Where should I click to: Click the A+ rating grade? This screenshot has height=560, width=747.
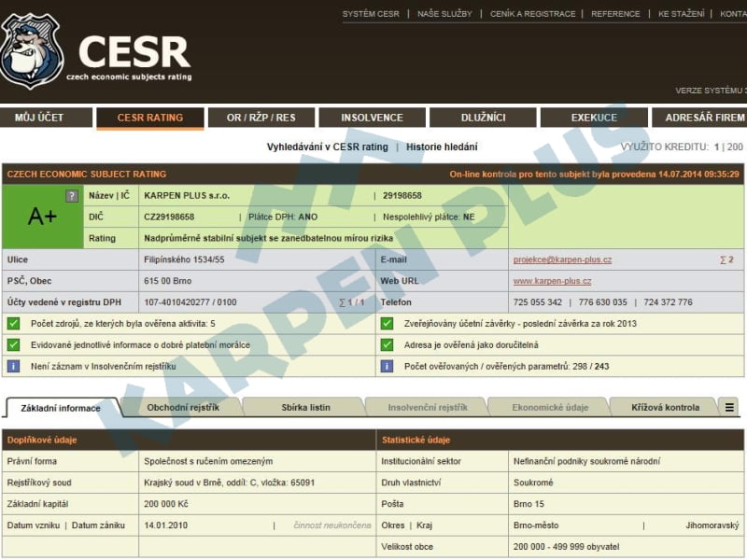pos(42,217)
